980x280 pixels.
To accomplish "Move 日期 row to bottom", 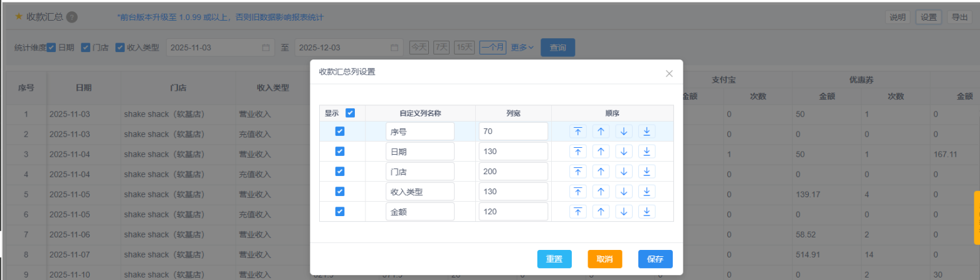I will 647,151.
